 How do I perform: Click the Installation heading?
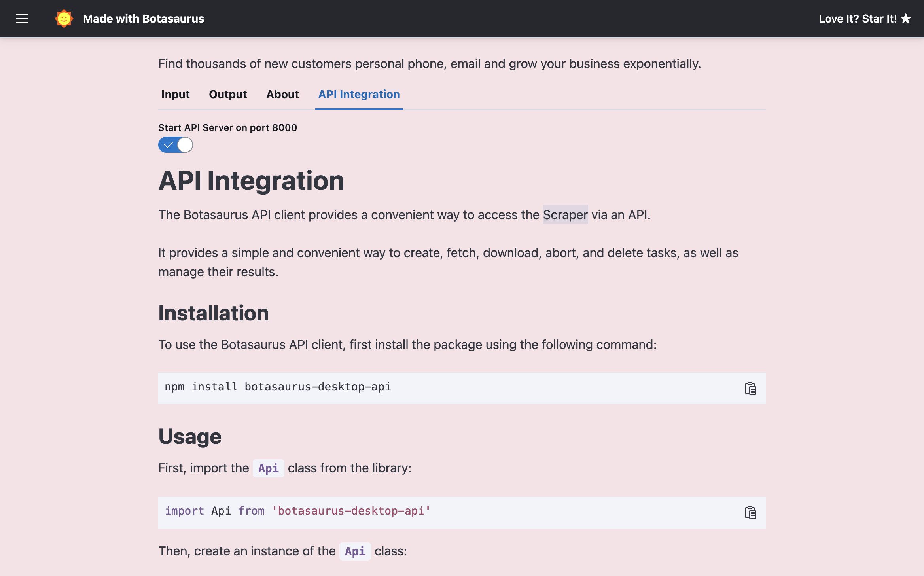pyautogui.click(x=214, y=313)
